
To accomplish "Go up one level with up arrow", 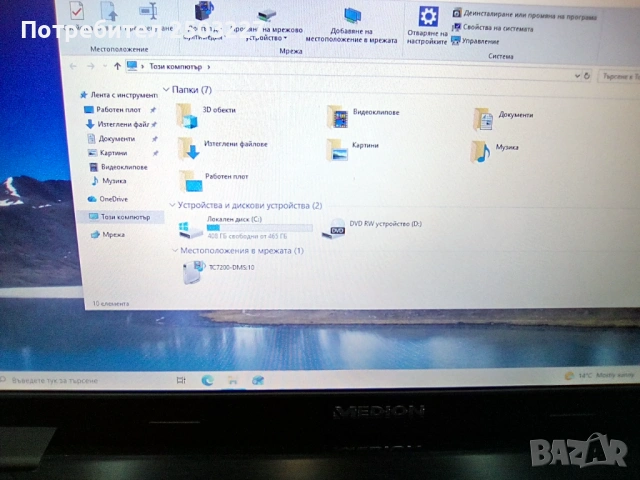I will (117, 66).
